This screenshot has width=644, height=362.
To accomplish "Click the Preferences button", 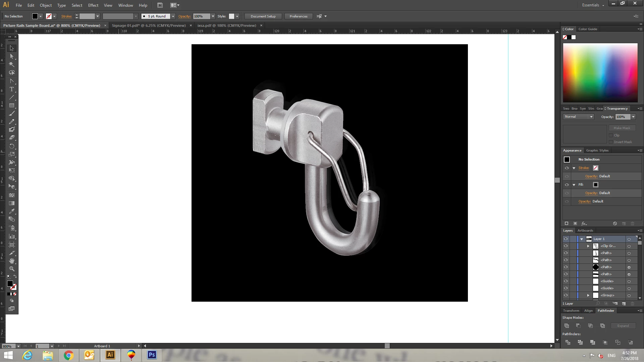I will 298,16.
